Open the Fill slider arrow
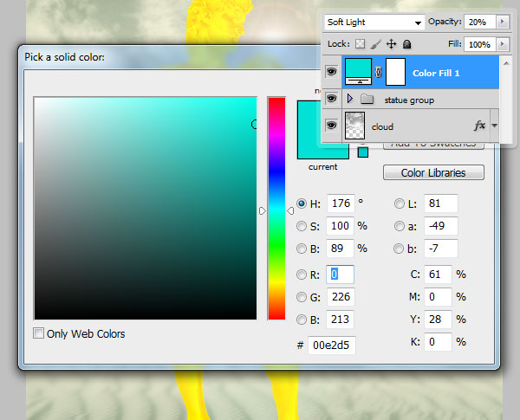Viewport: 520px width, 420px height. (x=503, y=44)
